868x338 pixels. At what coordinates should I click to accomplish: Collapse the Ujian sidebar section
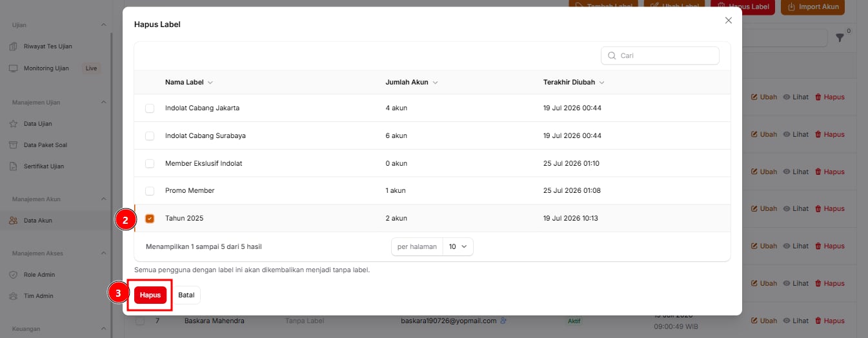(104, 25)
